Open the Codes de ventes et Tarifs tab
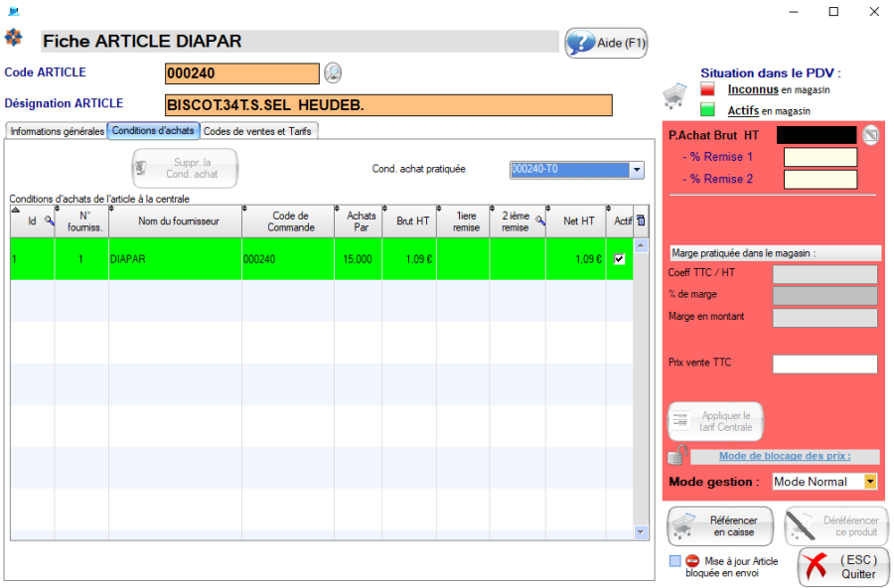 (259, 130)
